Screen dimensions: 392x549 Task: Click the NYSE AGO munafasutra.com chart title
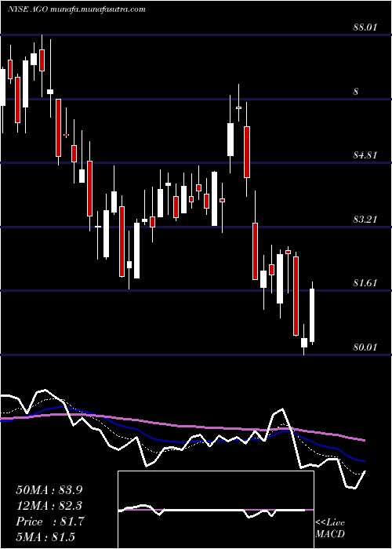click(x=77, y=9)
